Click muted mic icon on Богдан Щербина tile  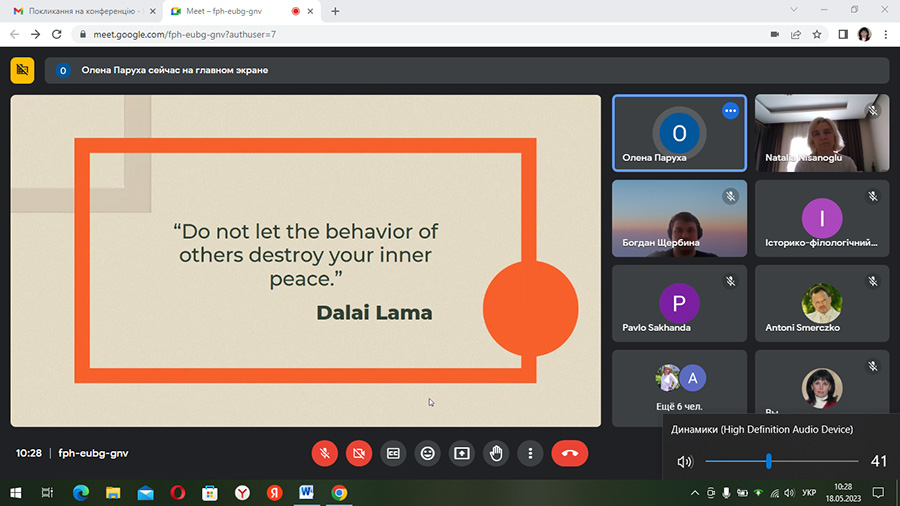730,196
